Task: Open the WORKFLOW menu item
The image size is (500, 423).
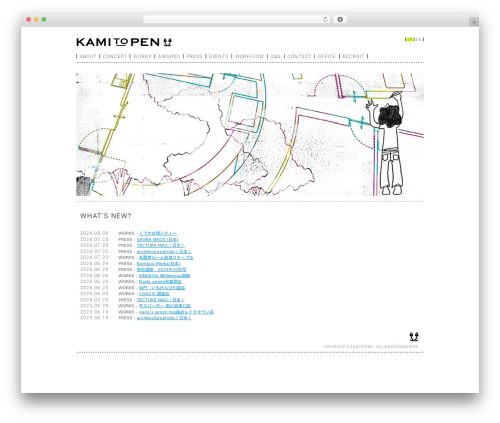Action: 249,56
